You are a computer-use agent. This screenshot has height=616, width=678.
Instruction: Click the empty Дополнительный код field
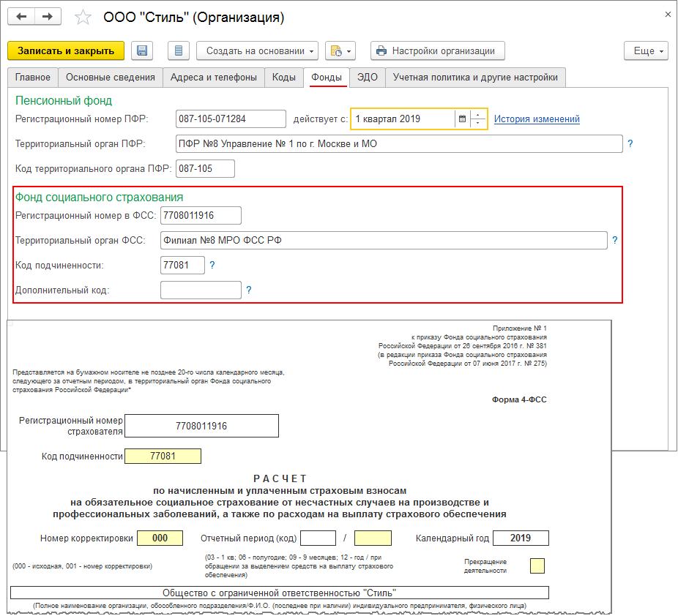click(x=201, y=290)
